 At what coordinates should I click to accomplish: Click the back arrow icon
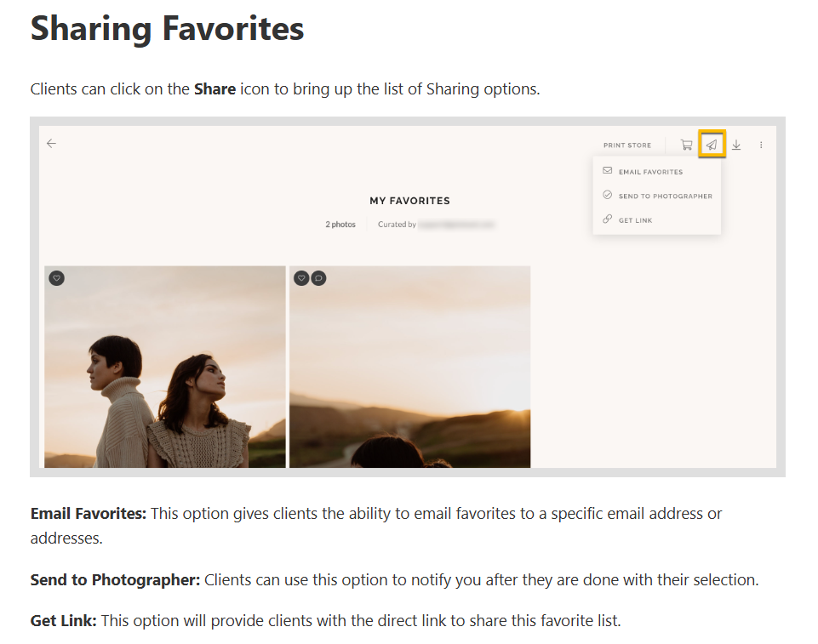[x=51, y=144]
